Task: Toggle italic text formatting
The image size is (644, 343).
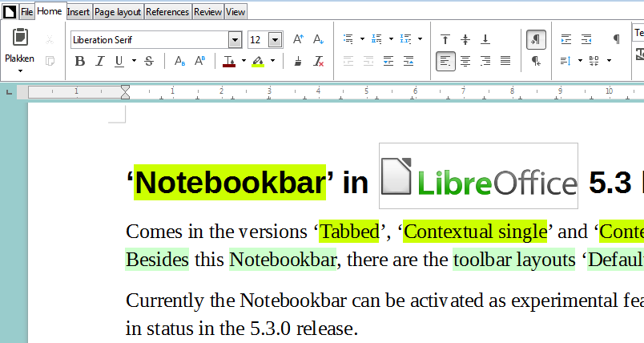Action: click(x=100, y=61)
